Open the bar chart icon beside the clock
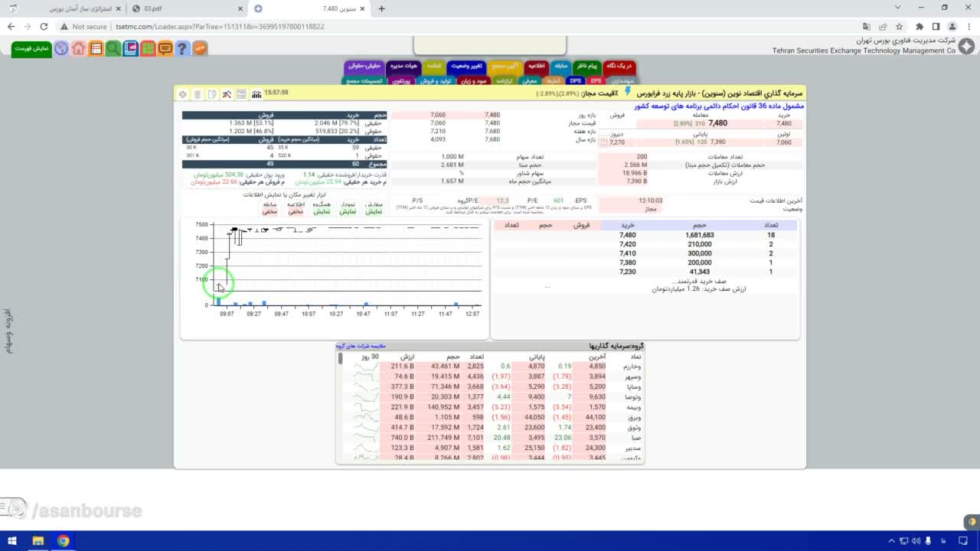 click(255, 94)
